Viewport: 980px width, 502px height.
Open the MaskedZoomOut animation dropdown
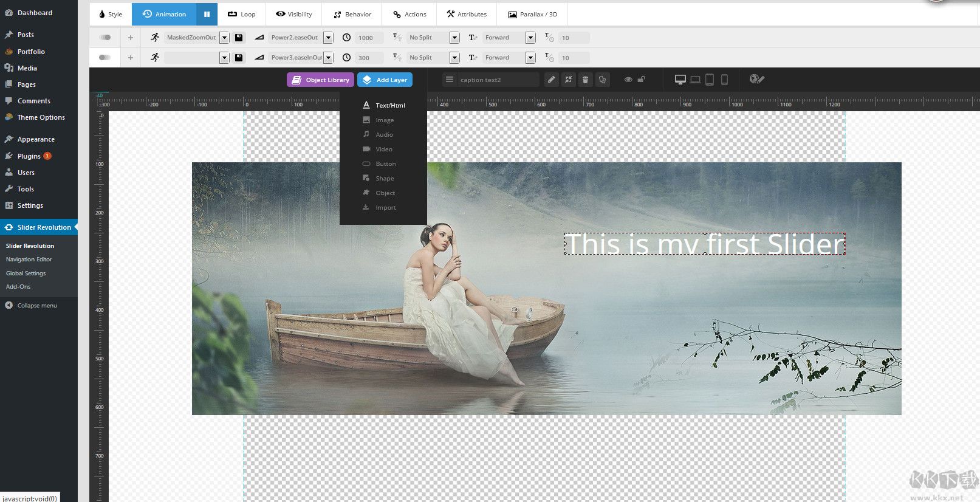[224, 38]
